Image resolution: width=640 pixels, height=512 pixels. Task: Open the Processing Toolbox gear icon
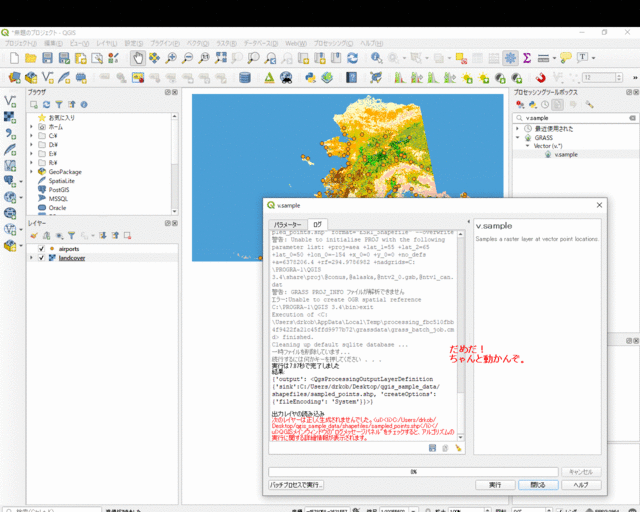(510, 58)
